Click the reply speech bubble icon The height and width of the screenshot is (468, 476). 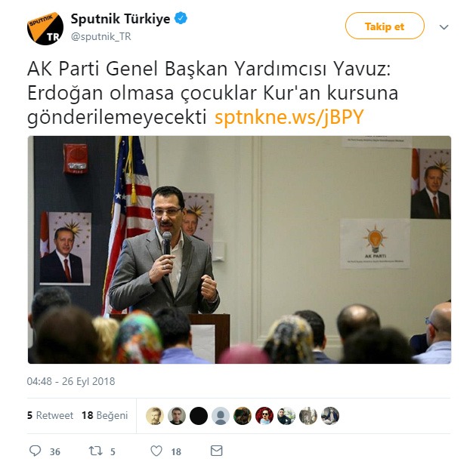click(36, 451)
